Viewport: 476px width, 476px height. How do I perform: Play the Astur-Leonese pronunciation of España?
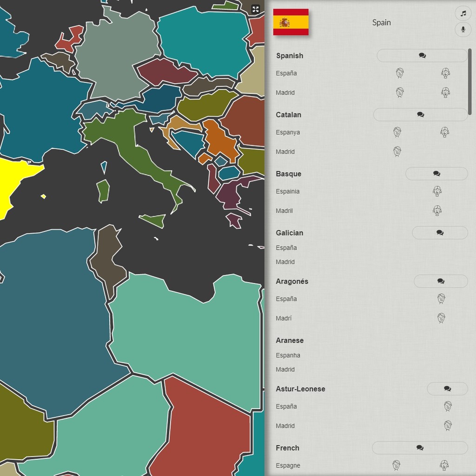tap(447, 406)
